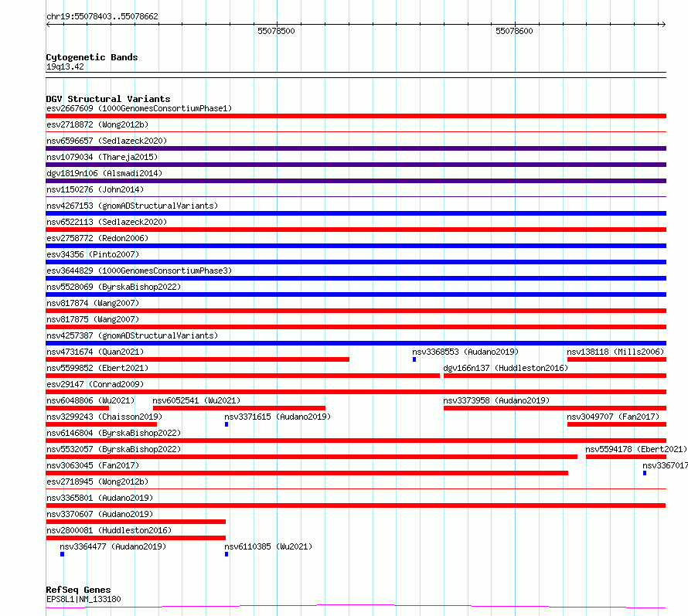
Task: Click the purple bar under nsv1079034 (Thareja2015)
Action: tap(356, 165)
